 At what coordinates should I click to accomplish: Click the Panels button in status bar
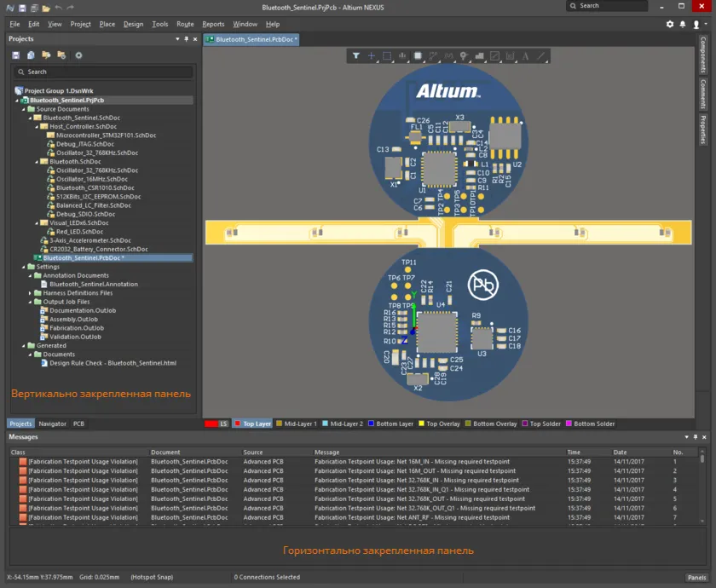click(696, 577)
